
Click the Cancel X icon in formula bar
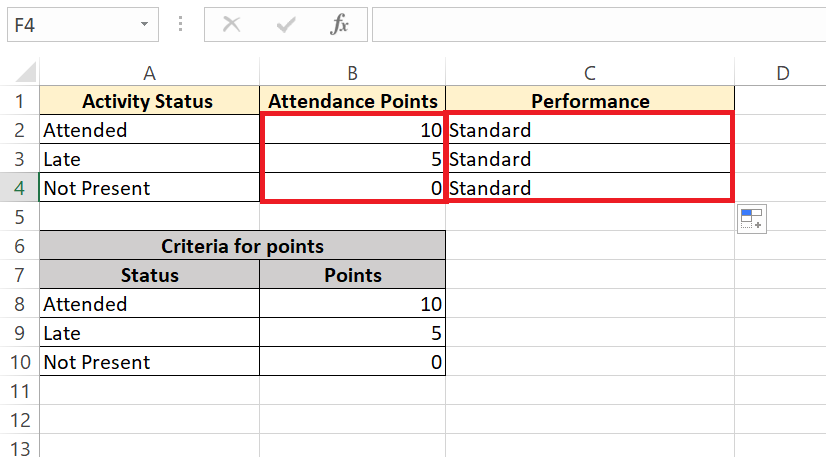[231, 24]
